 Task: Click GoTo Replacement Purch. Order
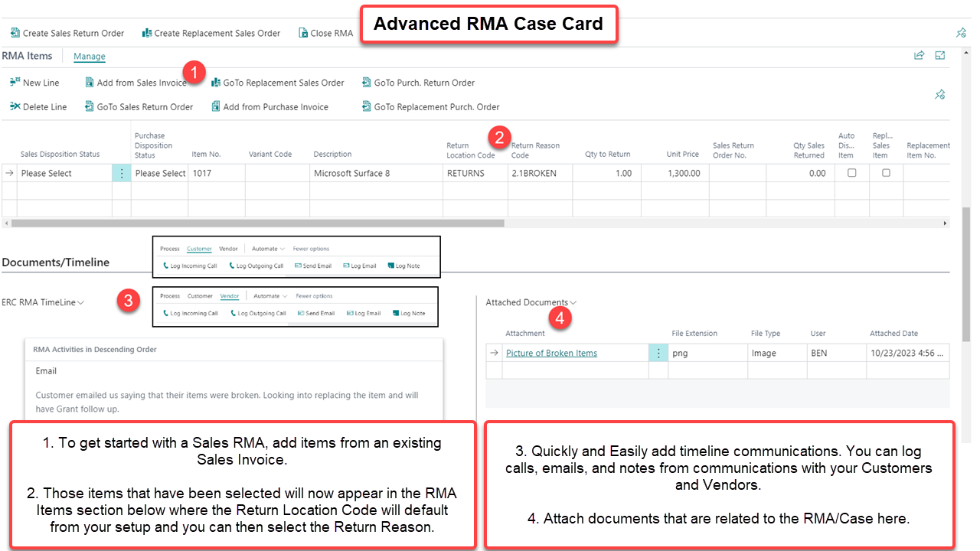tap(431, 107)
